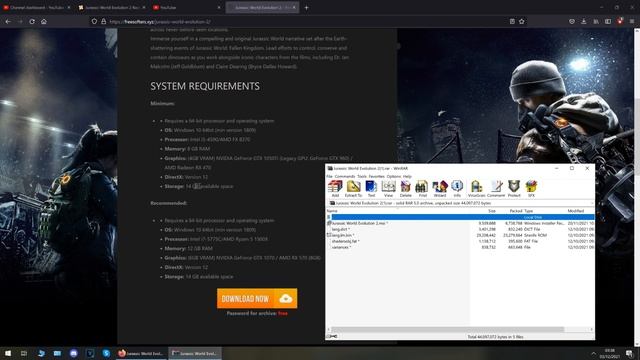Close the active Jurassic World Evolution tab

coord(294,7)
